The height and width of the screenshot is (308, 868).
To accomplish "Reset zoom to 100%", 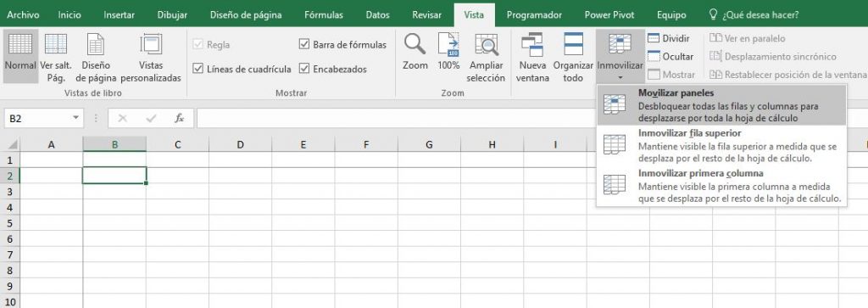I will 448,52.
